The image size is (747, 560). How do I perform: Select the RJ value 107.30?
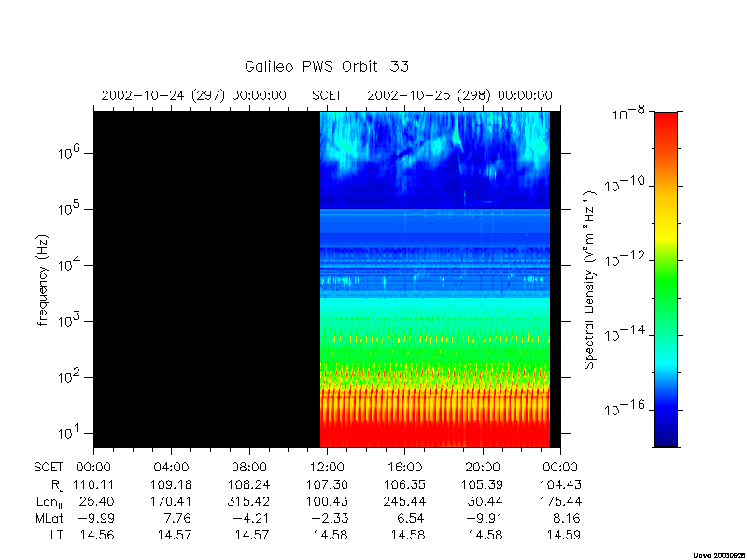[327, 484]
